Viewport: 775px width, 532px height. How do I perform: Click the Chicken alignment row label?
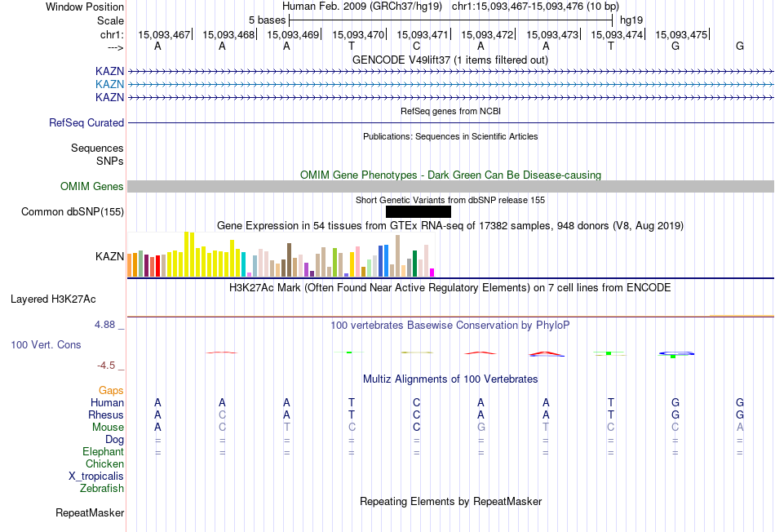tap(104, 463)
